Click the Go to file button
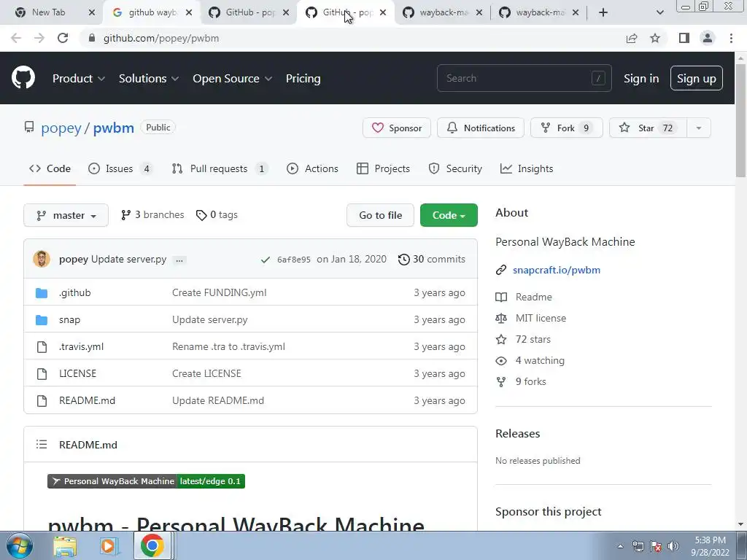Viewport: 747px width, 560px height. click(380, 215)
